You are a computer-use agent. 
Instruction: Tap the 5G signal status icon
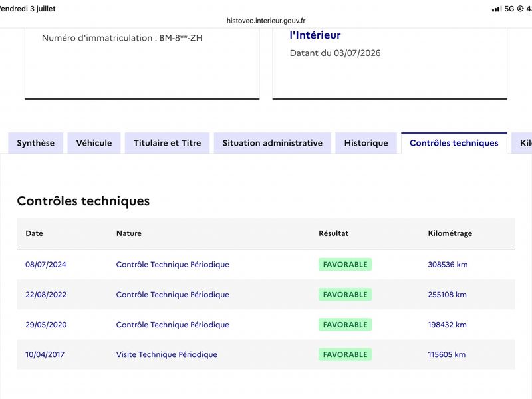point(509,9)
